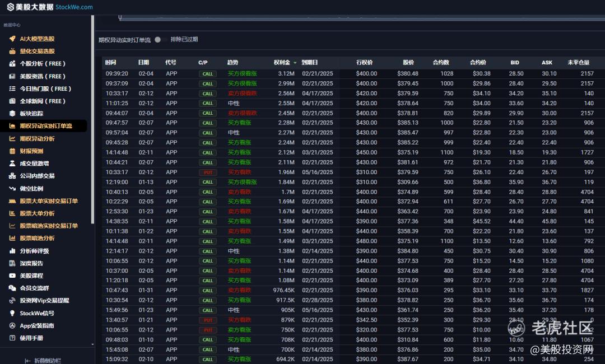Open the 使用手册 link
The width and height of the screenshot is (605, 364).
point(31,338)
